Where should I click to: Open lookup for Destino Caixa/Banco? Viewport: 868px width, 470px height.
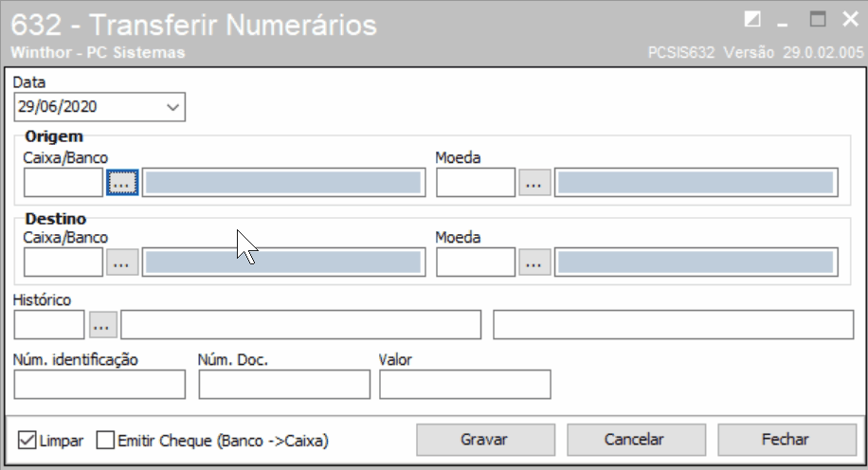[122, 262]
